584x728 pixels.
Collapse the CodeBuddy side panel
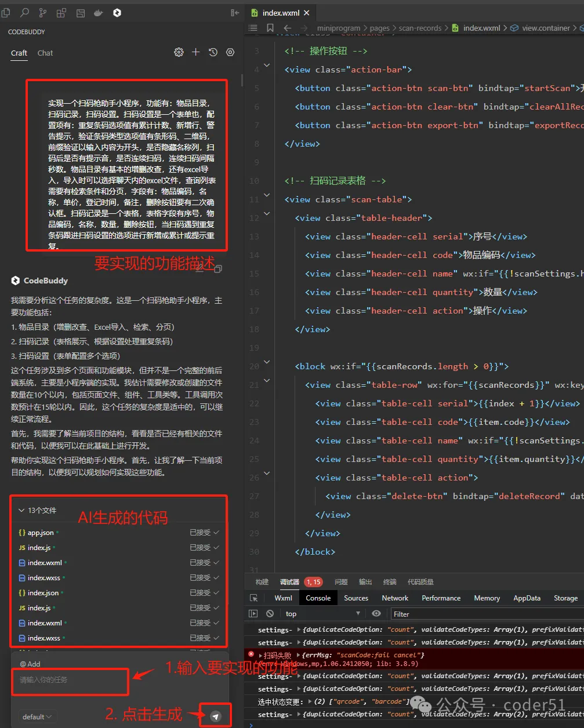[235, 12]
